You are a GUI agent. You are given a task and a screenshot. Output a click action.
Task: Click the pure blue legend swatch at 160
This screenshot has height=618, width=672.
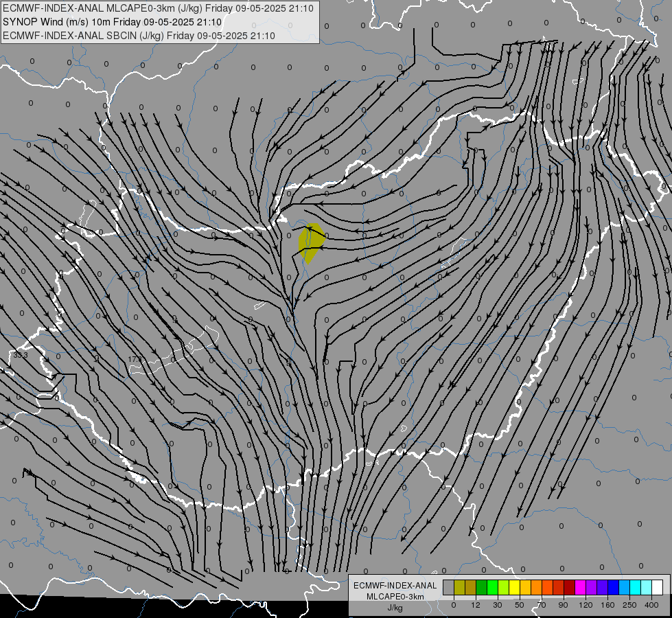pyautogui.click(x=614, y=587)
